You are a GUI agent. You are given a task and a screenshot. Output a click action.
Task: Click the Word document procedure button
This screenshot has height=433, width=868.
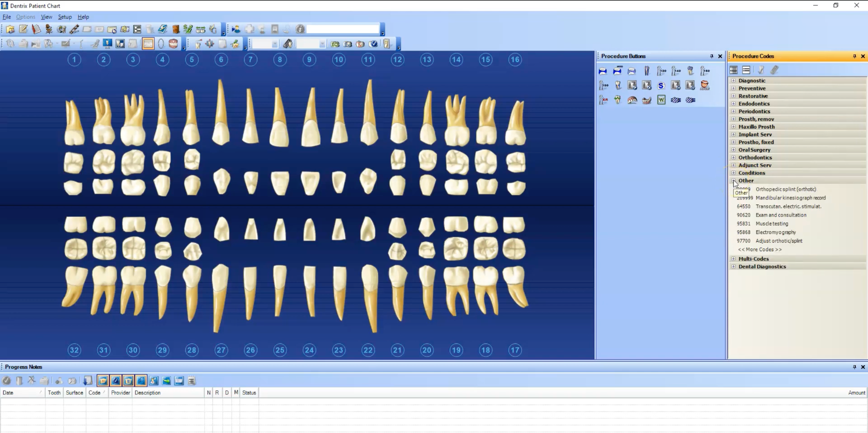pos(661,100)
